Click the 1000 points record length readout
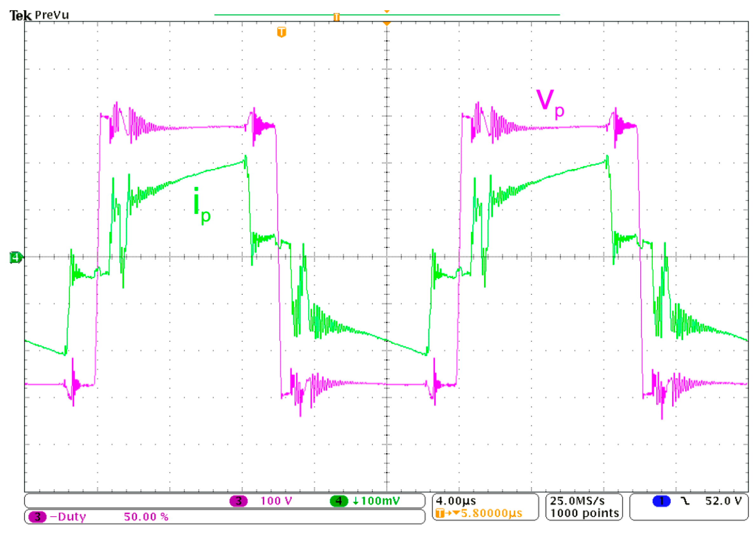The height and width of the screenshot is (535, 756). click(x=584, y=513)
